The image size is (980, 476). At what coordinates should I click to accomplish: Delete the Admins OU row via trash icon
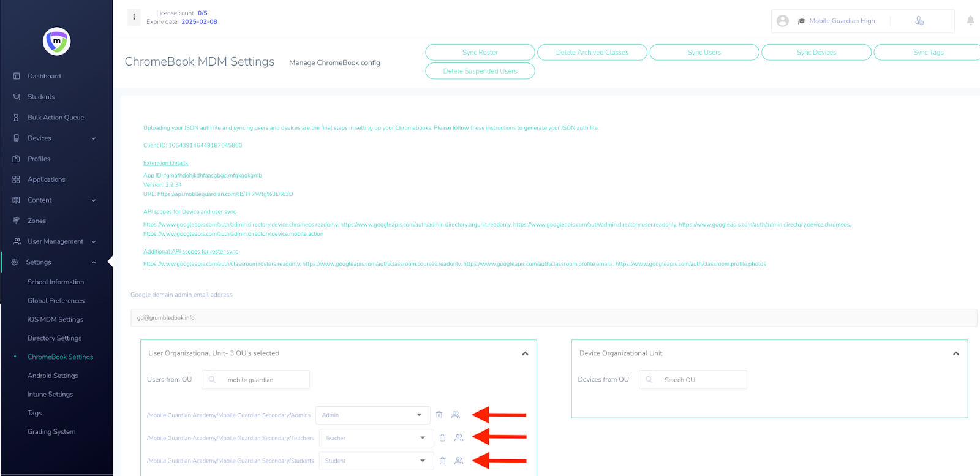tap(439, 415)
